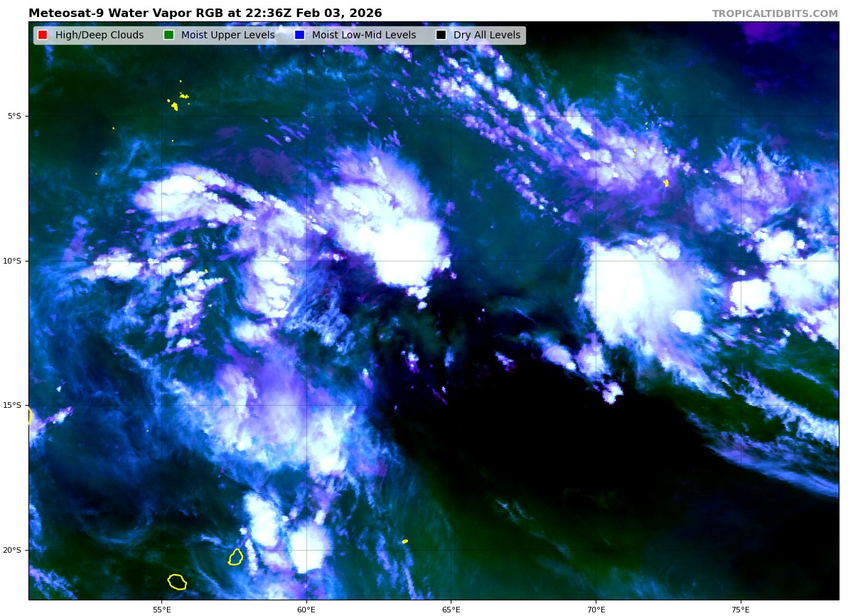853x616 pixels.
Task: Click the yellow Mauritius island outline
Action: click(x=235, y=556)
